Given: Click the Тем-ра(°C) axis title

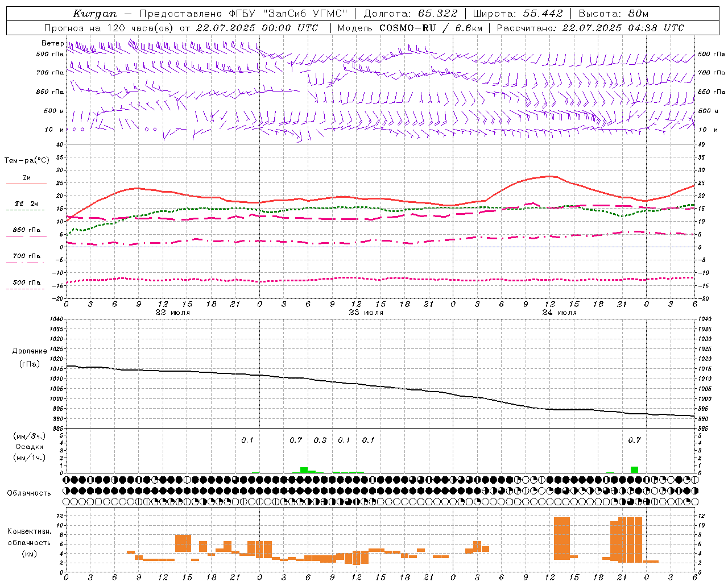Looking at the screenshot, I should (x=27, y=161).
